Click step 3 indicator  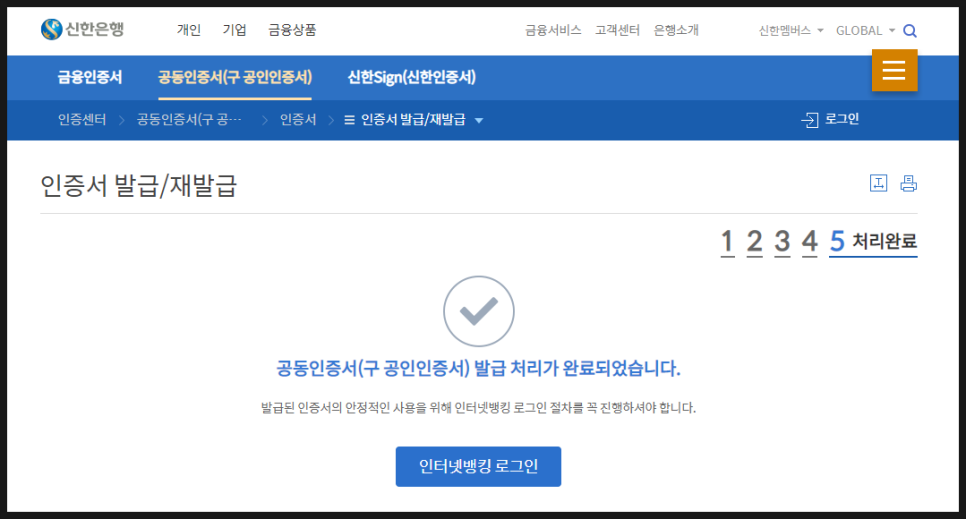pyautogui.click(x=782, y=242)
